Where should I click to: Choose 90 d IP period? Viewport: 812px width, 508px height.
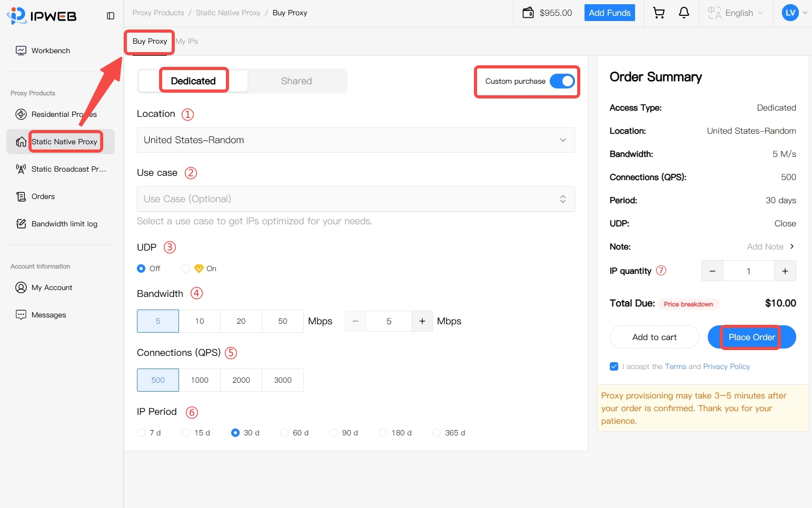(334, 433)
